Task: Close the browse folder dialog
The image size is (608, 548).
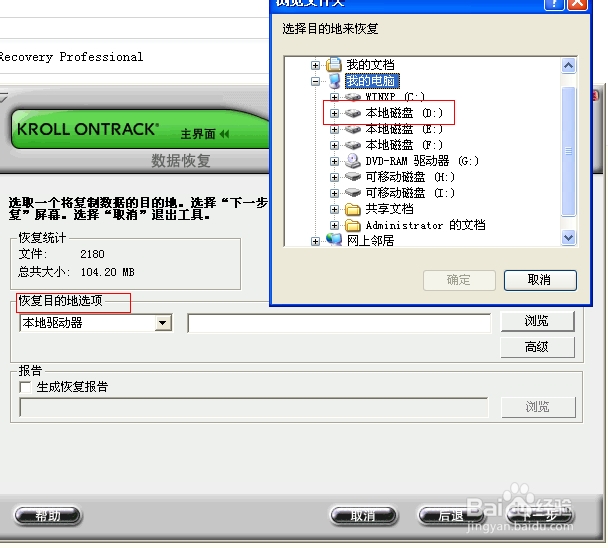Action: pyautogui.click(x=578, y=4)
